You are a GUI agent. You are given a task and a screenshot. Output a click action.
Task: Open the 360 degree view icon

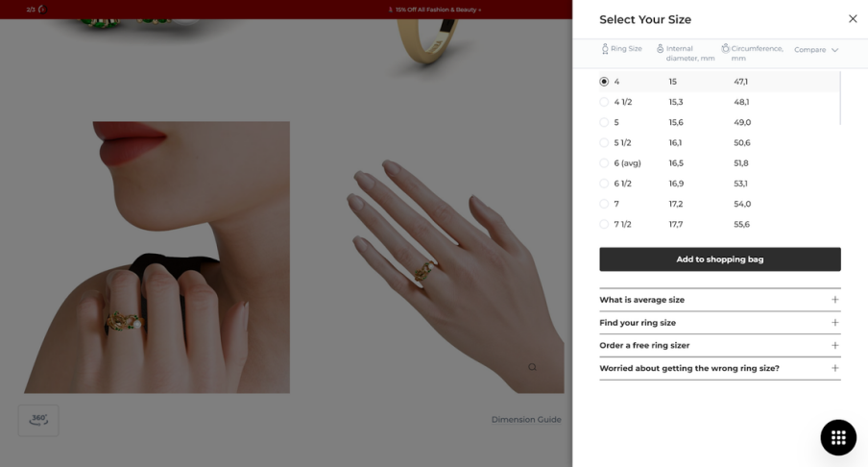pyautogui.click(x=38, y=420)
